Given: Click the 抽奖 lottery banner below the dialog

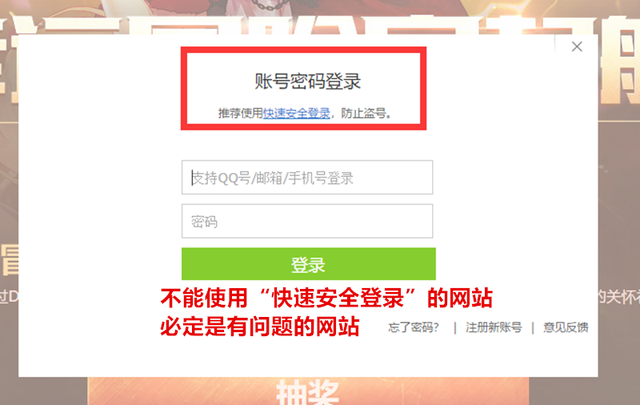Looking at the screenshot, I should coord(308,391).
